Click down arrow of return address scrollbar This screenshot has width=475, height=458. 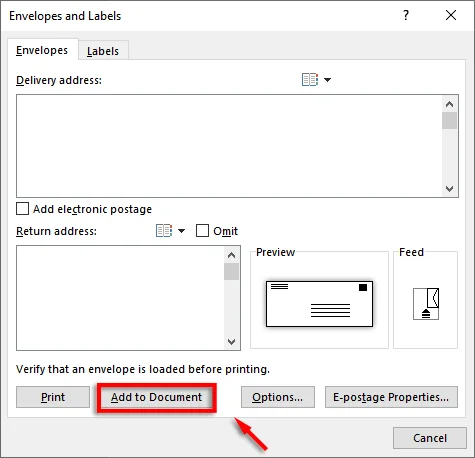pos(231,342)
